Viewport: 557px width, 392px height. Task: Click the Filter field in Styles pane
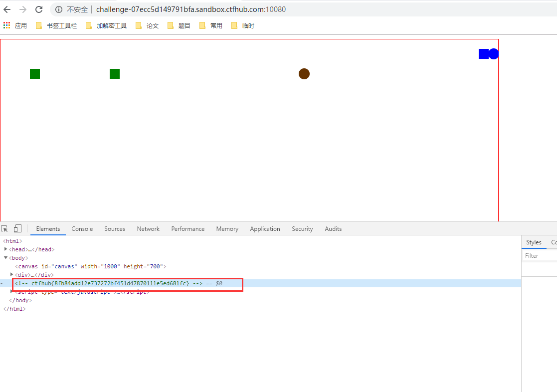pyautogui.click(x=539, y=255)
